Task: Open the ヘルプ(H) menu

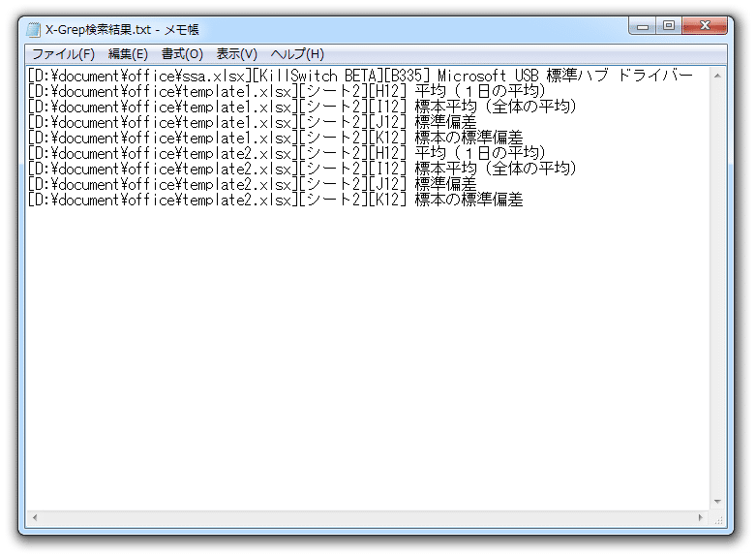Action: 297,54
